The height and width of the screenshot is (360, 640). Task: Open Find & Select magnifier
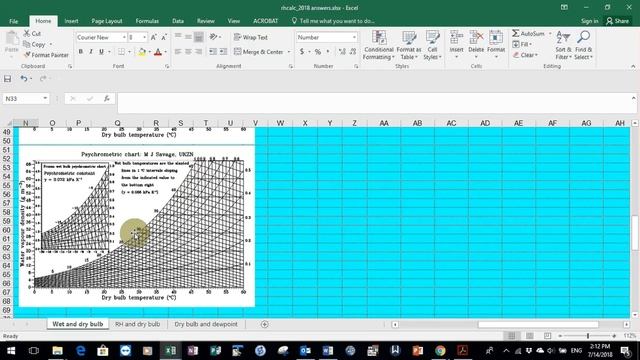point(583,45)
